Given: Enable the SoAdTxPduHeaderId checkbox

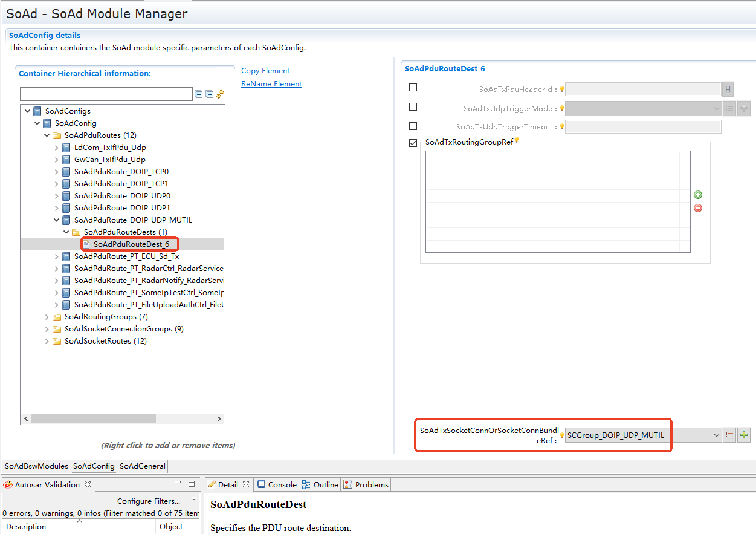Looking at the screenshot, I should 413,88.
